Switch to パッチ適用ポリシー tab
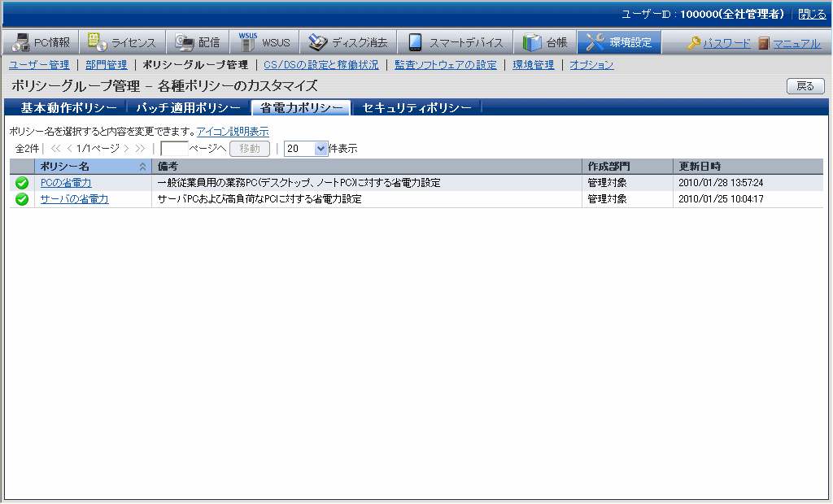 pyautogui.click(x=188, y=108)
